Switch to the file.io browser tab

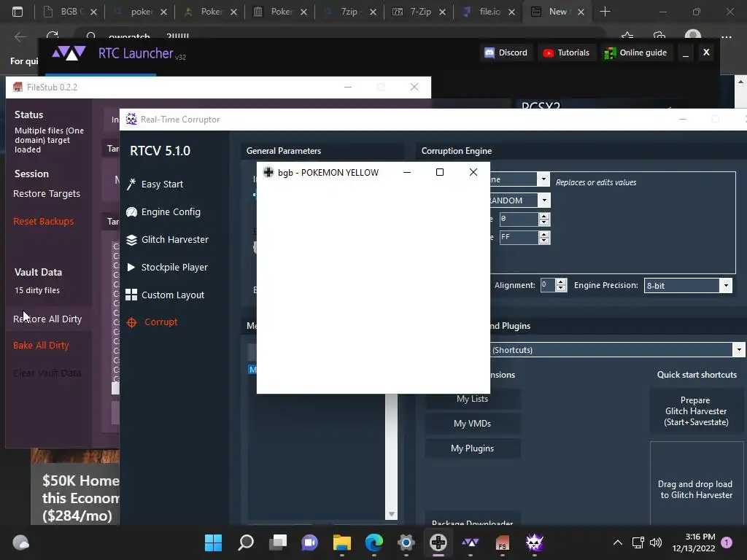489,12
